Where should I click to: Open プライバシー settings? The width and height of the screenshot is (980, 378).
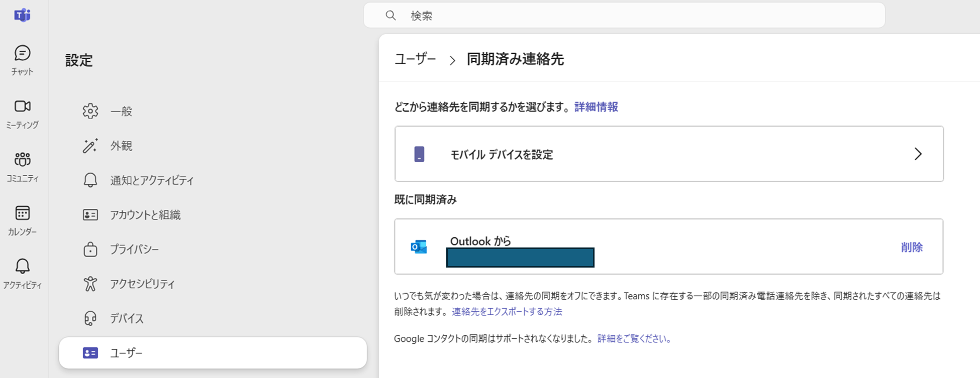[x=213, y=249]
